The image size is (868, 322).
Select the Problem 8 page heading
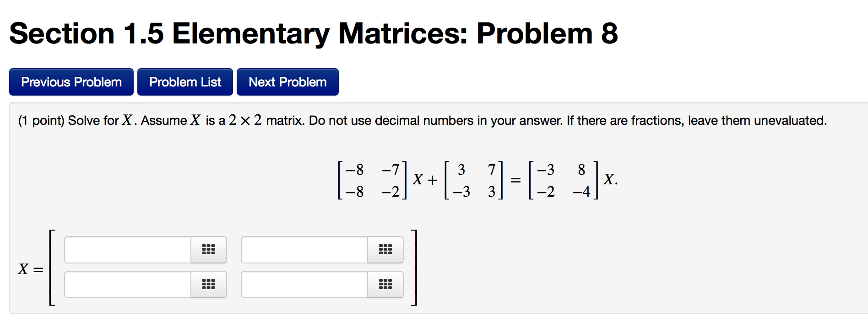(314, 32)
